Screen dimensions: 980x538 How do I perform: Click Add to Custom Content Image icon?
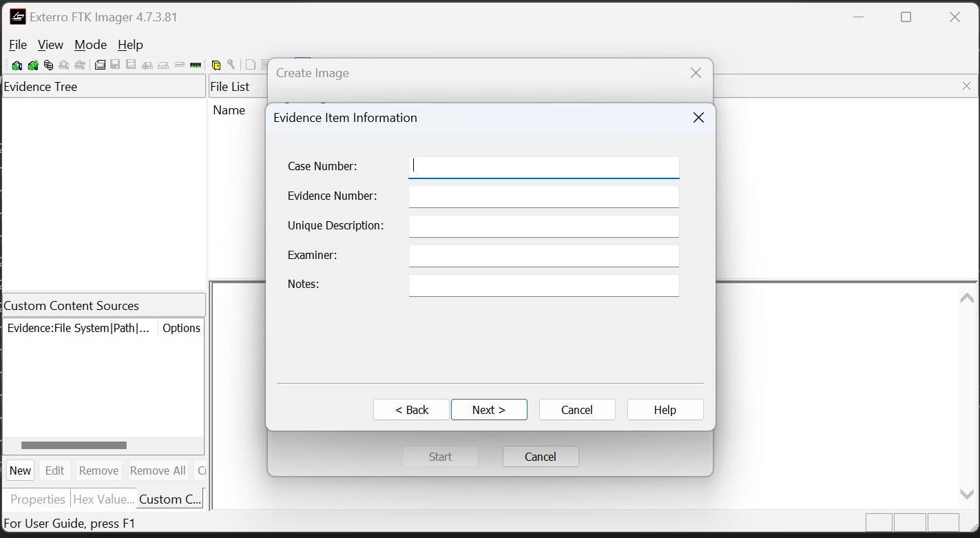pos(147,65)
